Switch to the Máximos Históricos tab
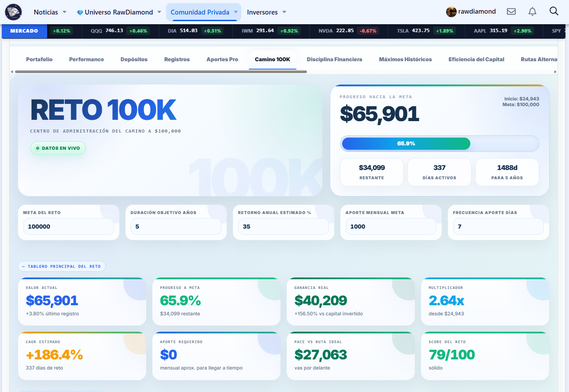The height and width of the screenshot is (392, 569). (x=406, y=59)
